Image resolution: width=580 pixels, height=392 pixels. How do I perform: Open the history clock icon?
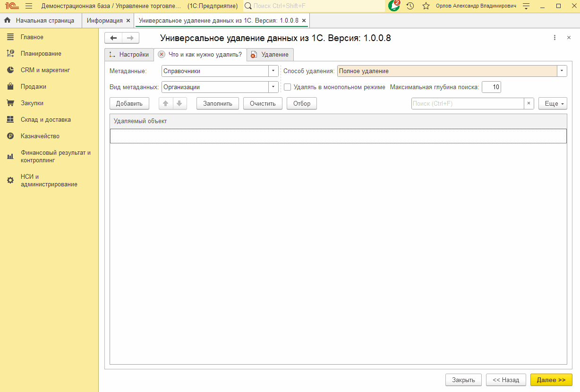click(x=410, y=6)
